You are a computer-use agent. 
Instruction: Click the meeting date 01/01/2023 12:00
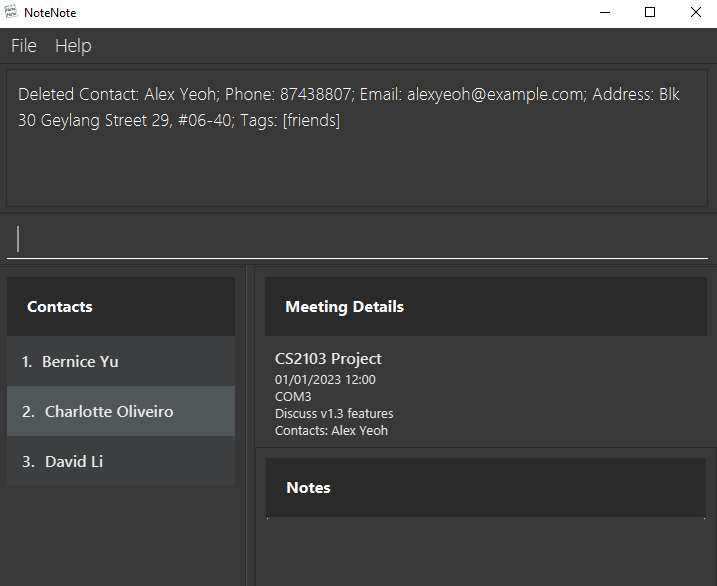tap(325, 379)
